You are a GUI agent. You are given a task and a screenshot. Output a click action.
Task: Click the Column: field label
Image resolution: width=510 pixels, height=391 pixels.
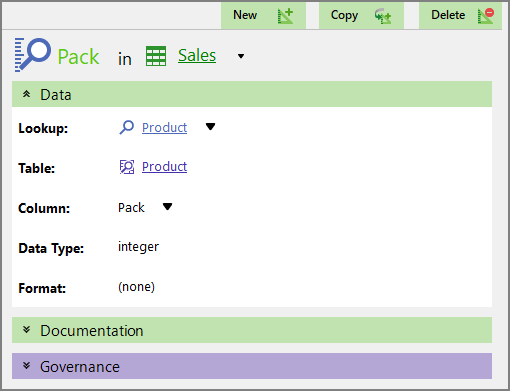pos(44,208)
